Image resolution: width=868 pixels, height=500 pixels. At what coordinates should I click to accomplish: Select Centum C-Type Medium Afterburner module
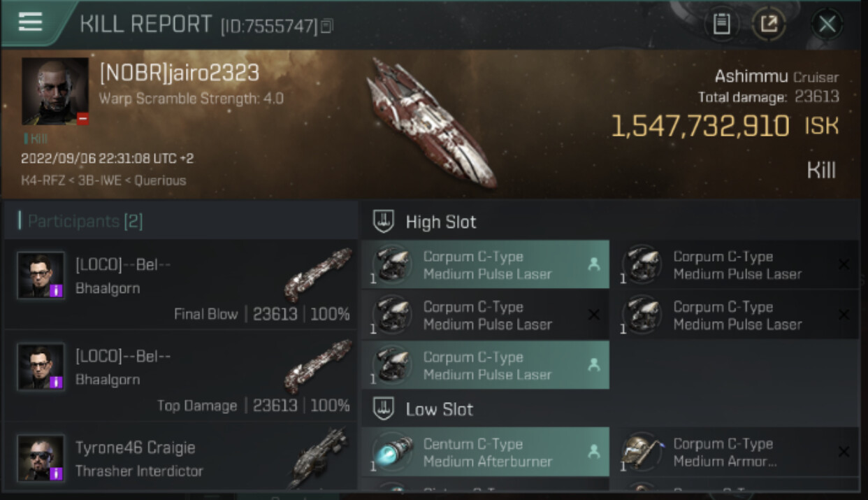486,452
